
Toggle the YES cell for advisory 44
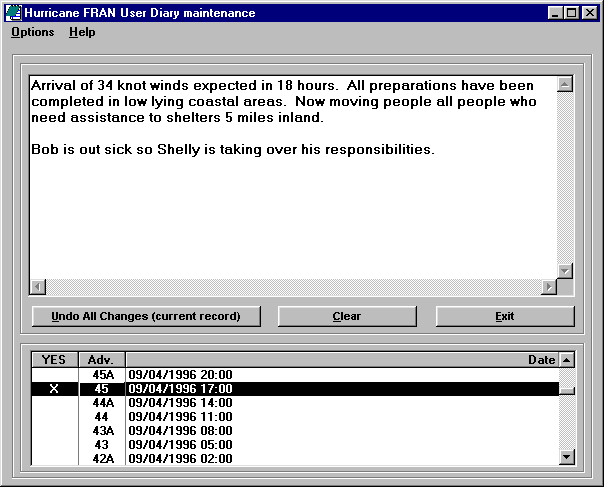[54, 417]
